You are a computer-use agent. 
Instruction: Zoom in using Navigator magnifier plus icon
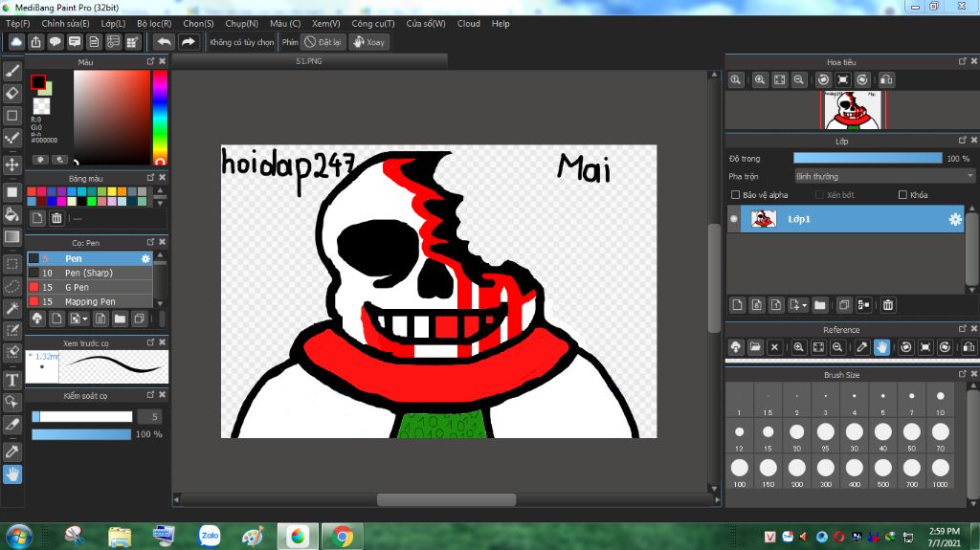759,80
